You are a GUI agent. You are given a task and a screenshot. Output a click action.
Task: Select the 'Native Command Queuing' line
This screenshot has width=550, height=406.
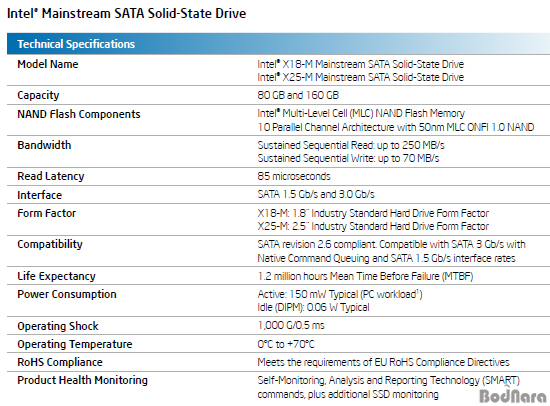tap(387, 258)
